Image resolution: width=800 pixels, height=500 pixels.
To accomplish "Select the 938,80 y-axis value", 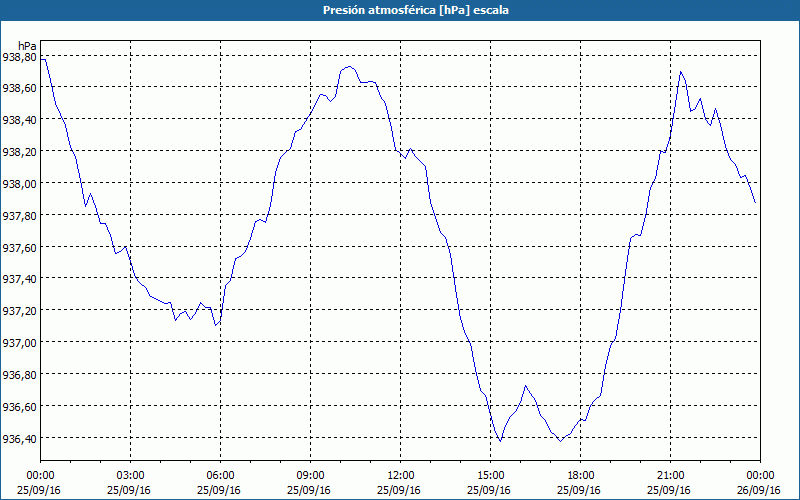I will pyautogui.click(x=19, y=56).
